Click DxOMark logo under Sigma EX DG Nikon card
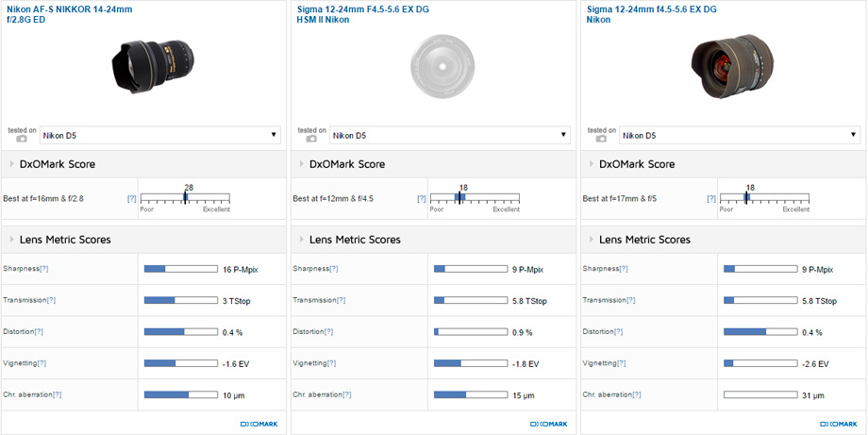Screen dimensions: 868x435 coord(839,425)
